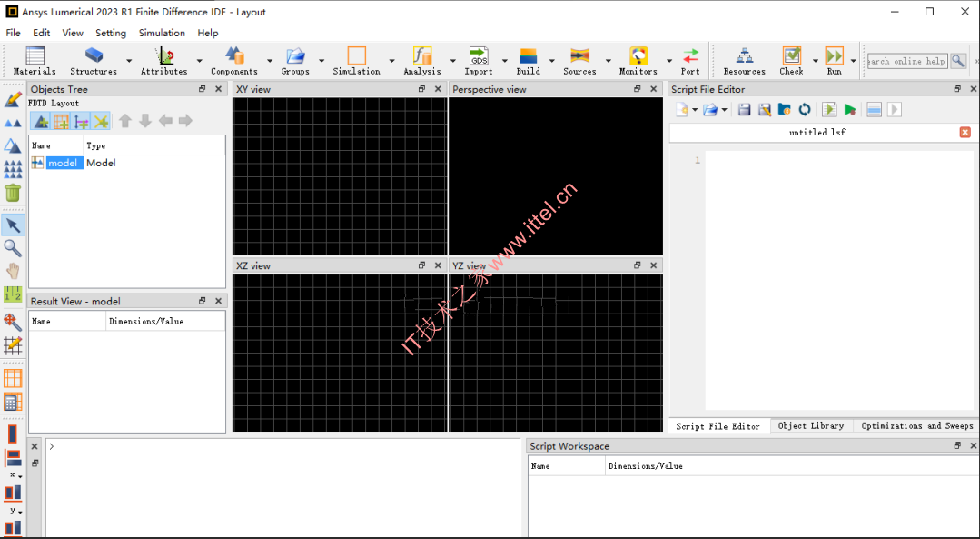The height and width of the screenshot is (539, 980).
Task: Close the Script Workspace panel
Action: click(973, 445)
